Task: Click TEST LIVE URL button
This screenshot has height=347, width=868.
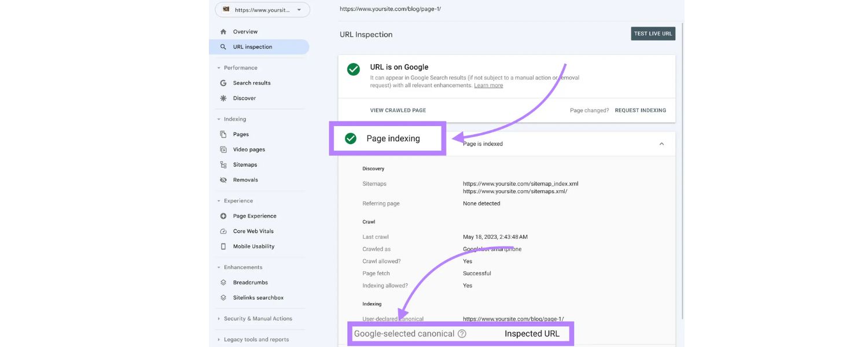Action: [x=653, y=33]
